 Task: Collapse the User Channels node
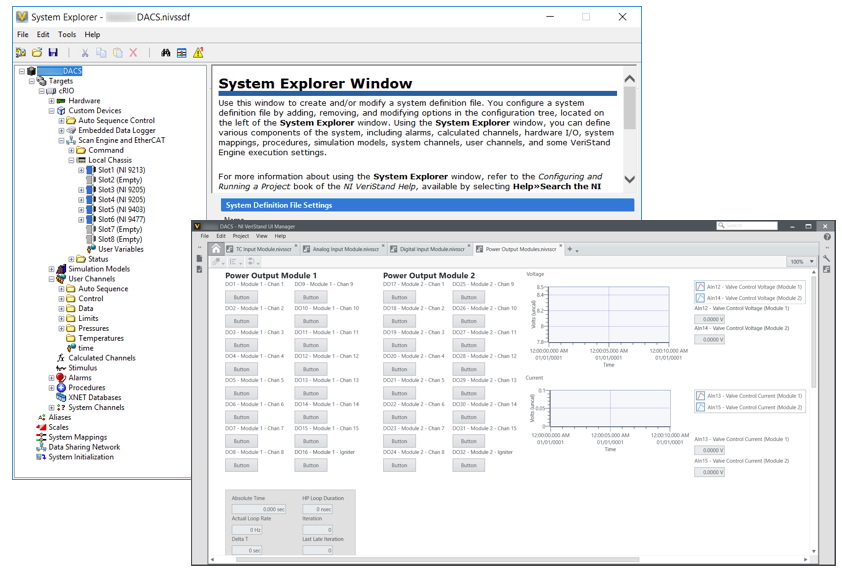[x=52, y=279]
